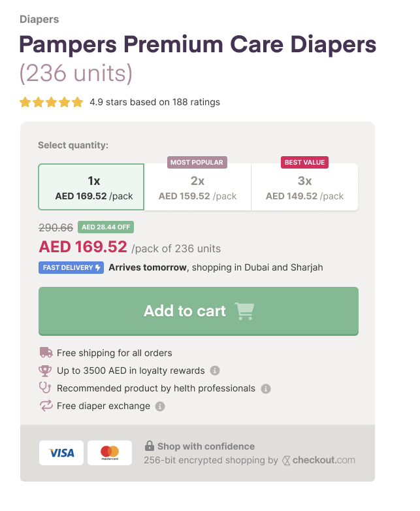Open the Diapers category breadcrumb
420x511 pixels.
click(39, 19)
